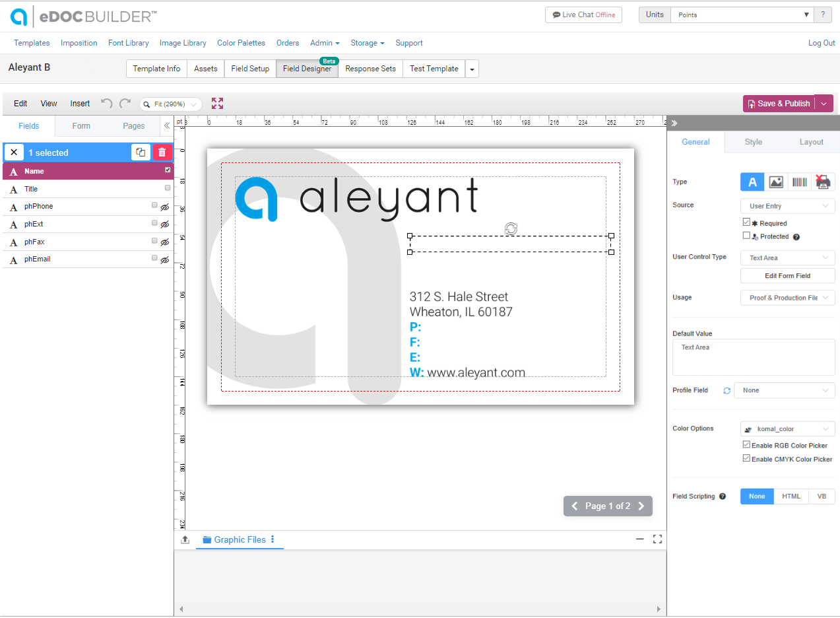Click the upload icon in bottom panel

point(185,539)
